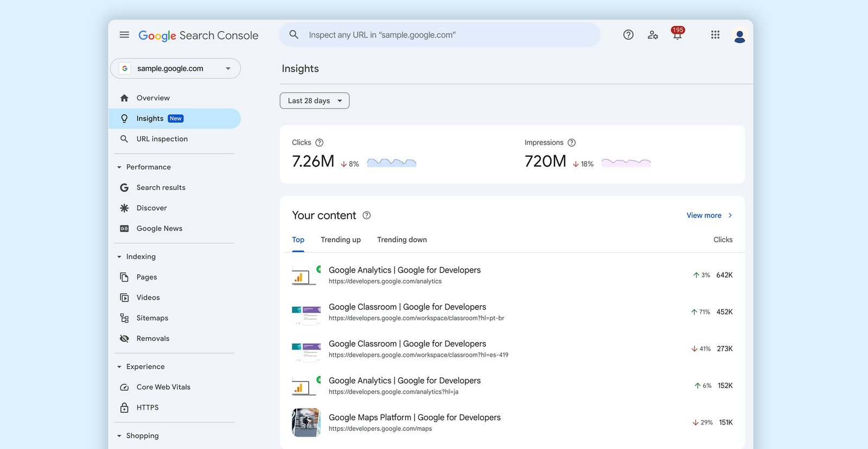Open the account profile avatar

[739, 36]
